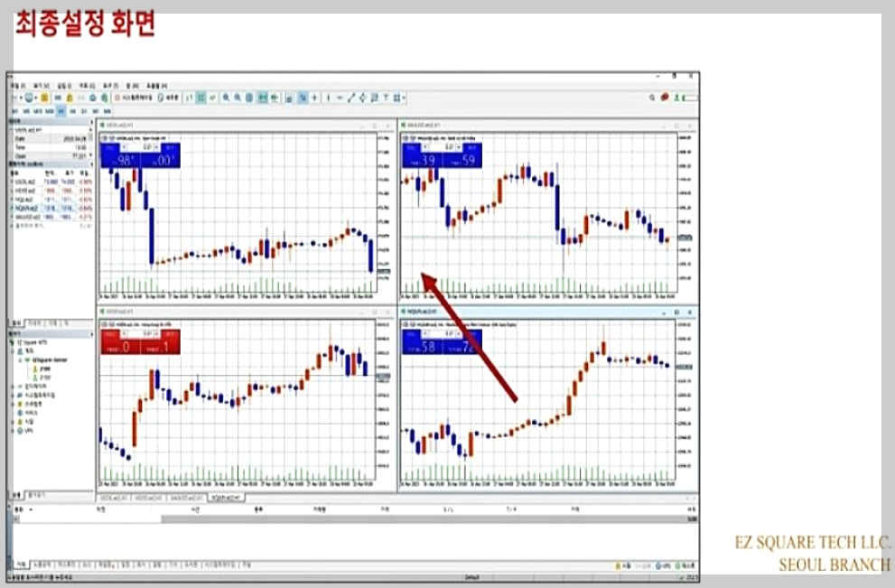Open the 삽입 (Insert) menu

64,86
